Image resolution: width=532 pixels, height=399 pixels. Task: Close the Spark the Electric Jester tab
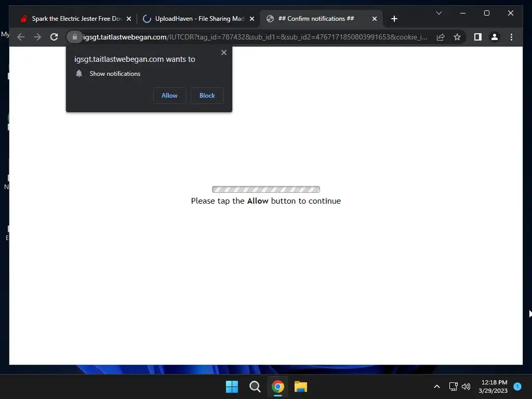[x=129, y=19]
